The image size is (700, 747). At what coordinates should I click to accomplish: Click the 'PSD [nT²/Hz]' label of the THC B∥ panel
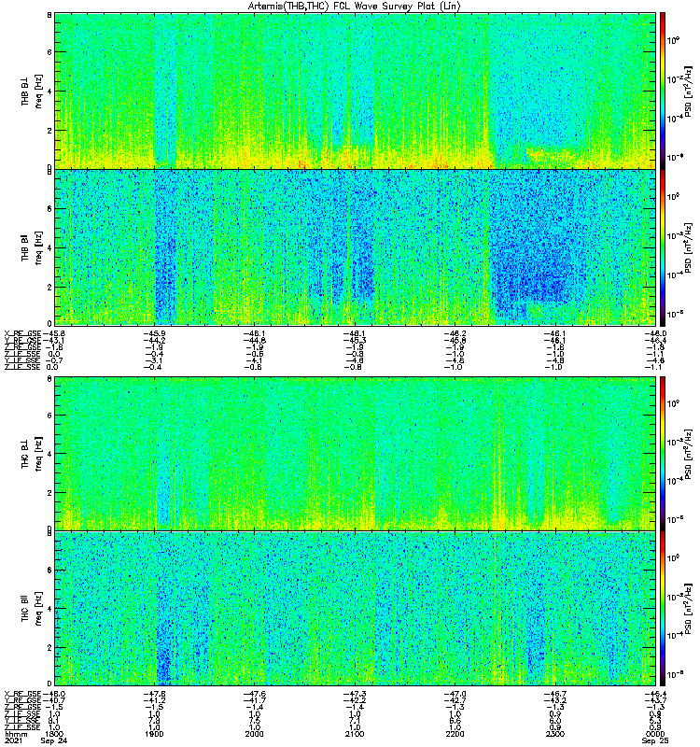[x=689, y=609]
